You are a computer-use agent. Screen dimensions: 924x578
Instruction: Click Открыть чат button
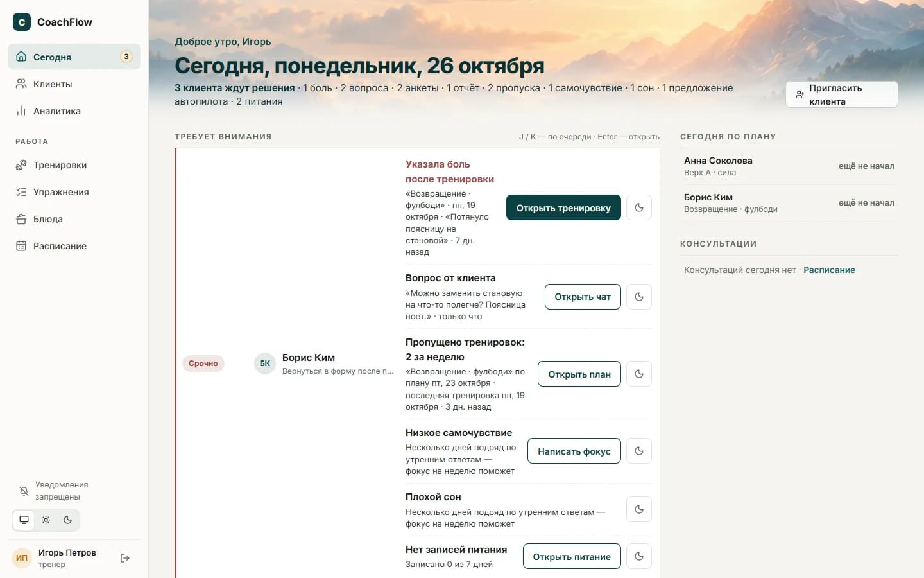tap(583, 297)
